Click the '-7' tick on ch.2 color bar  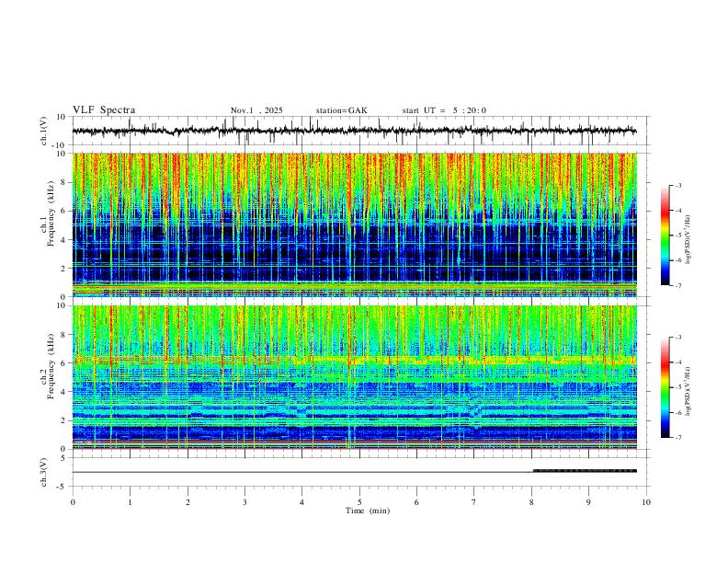pos(678,438)
